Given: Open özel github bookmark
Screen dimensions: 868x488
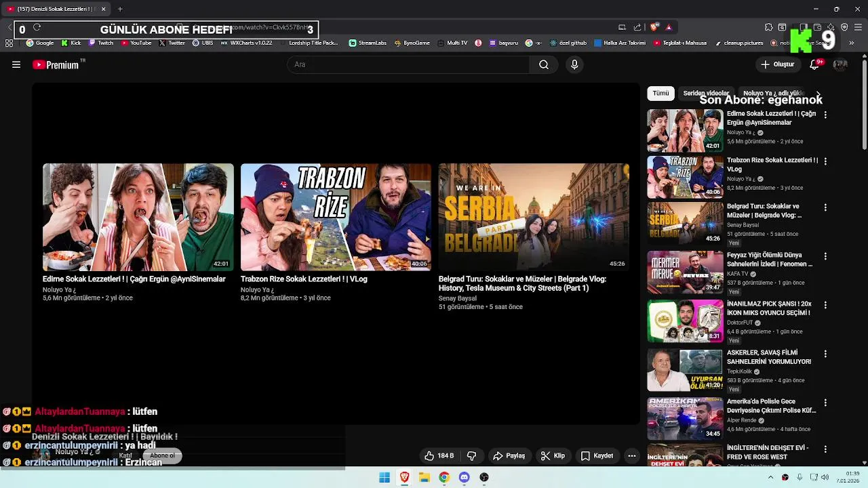Looking at the screenshot, I should click(568, 43).
